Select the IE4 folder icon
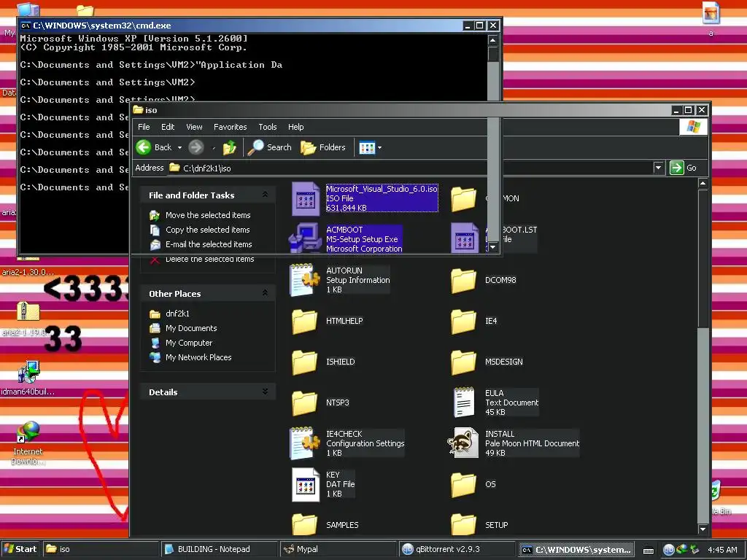This screenshot has width=747, height=560. click(463, 322)
